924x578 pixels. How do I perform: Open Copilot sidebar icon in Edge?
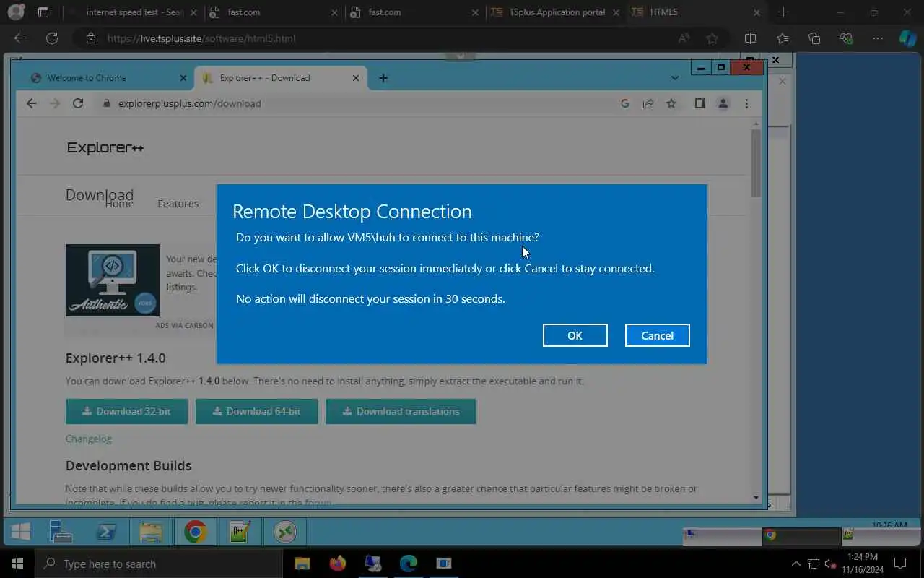[907, 38]
